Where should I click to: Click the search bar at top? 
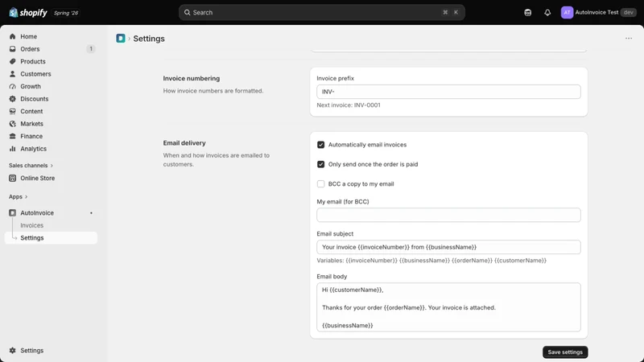coord(321,12)
